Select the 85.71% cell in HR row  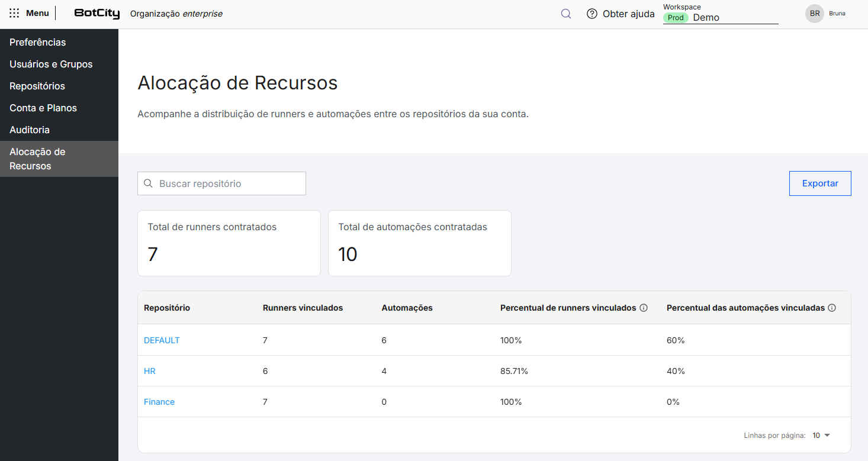514,371
